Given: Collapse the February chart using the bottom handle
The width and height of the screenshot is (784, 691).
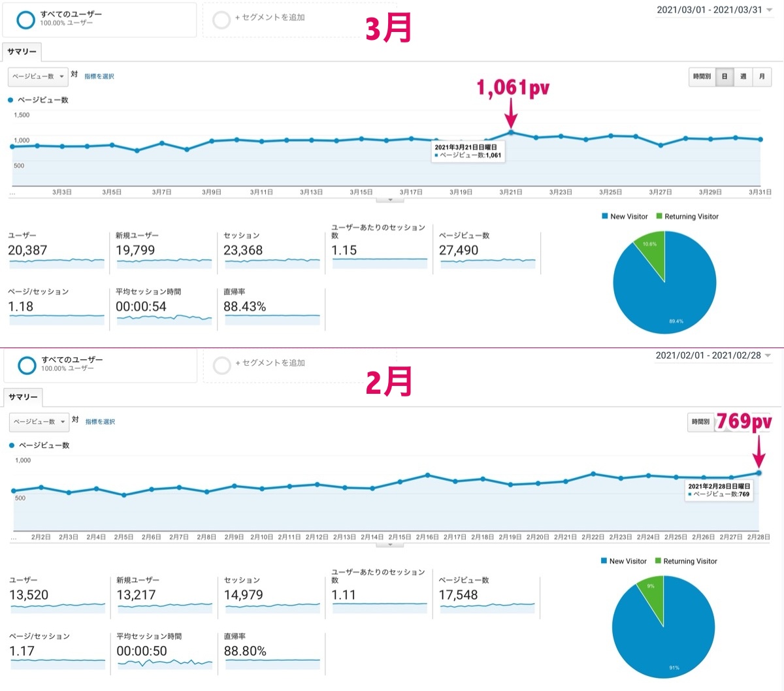Looking at the screenshot, I should tap(391, 545).
